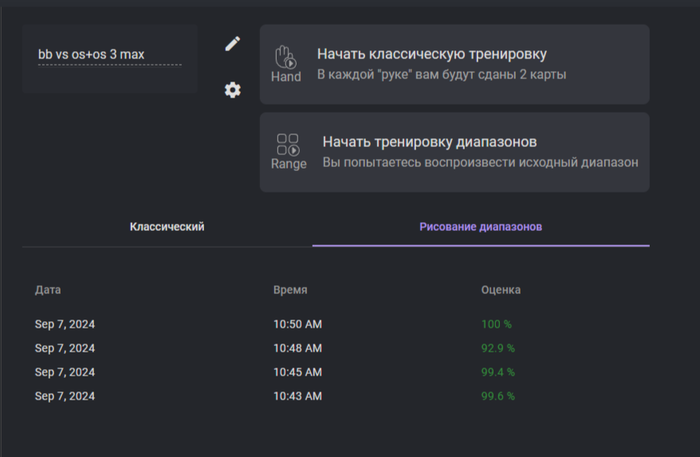Screen dimensions: 700x457
Task: Click the pencil edit name icon
Action: 233,43
